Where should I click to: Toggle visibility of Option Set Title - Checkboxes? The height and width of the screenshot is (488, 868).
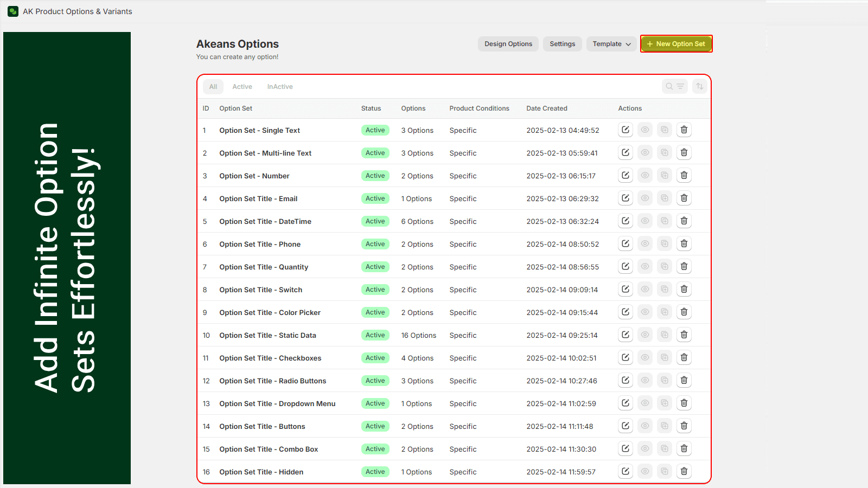[644, 357]
